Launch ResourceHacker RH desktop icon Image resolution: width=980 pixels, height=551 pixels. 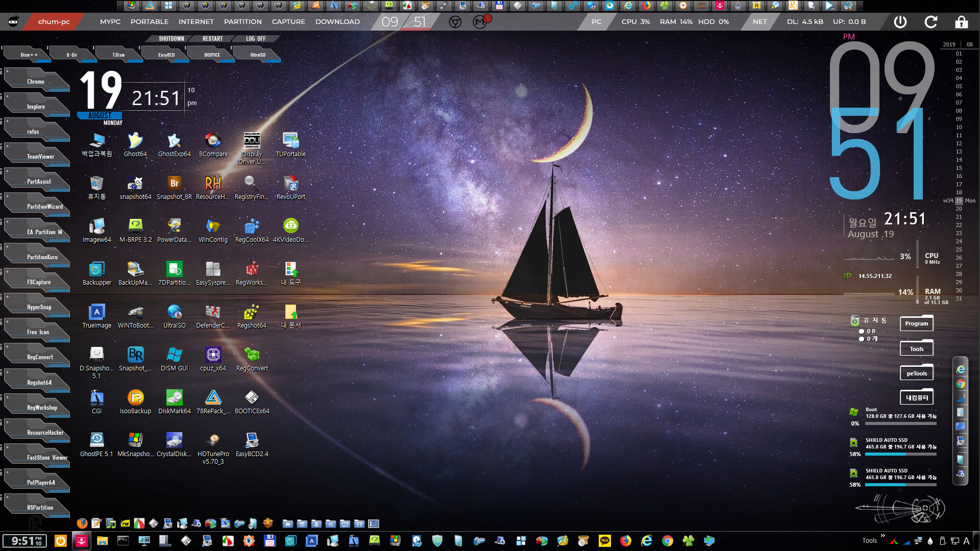pos(213,187)
